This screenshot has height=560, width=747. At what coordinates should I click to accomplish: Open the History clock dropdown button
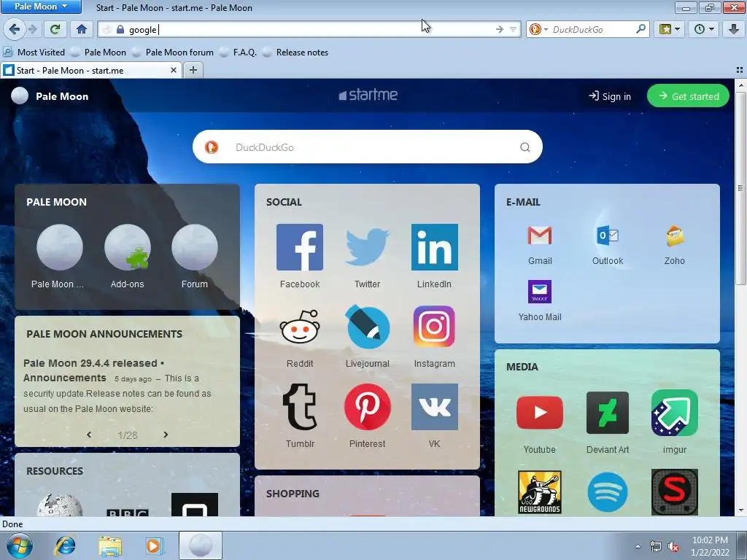pyautogui.click(x=704, y=29)
